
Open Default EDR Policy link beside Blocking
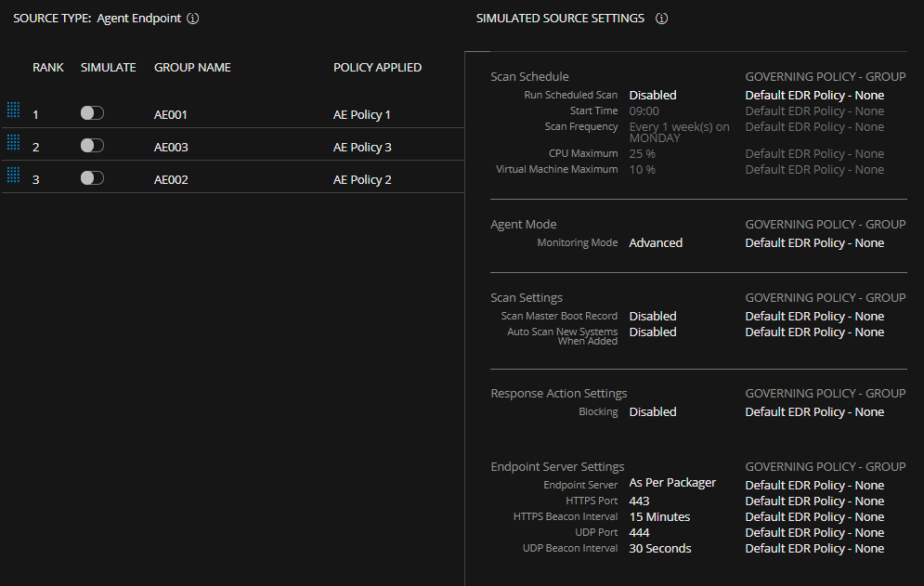coord(814,411)
